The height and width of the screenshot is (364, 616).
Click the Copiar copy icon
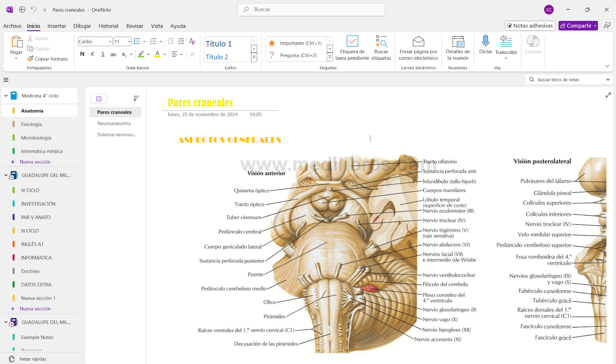[x=30, y=48]
